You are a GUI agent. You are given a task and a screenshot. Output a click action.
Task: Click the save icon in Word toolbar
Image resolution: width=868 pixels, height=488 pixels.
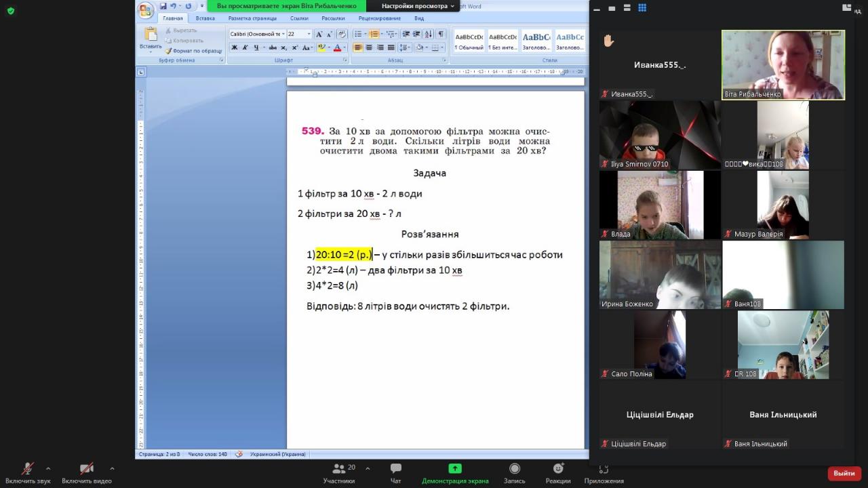coord(163,6)
